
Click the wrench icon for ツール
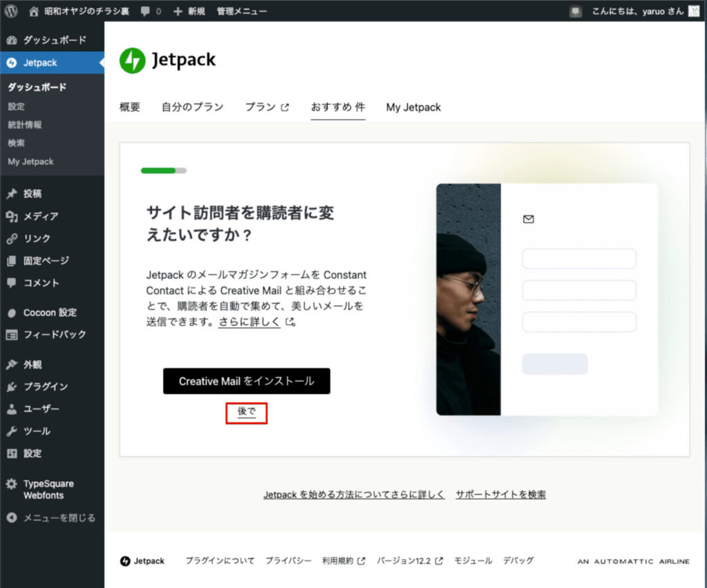pyautogui.click(x=12, y=431)
